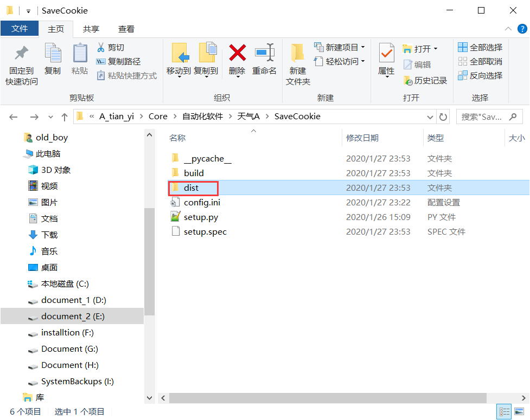Switch to Details view icon in the status bar
This screenshot has width=530, height=420.
click(x=504, y=411)
